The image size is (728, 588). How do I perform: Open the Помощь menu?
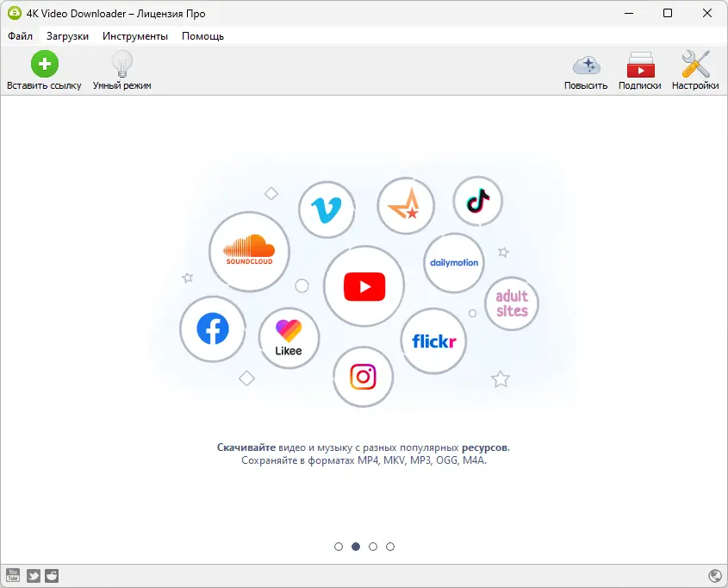202,36
